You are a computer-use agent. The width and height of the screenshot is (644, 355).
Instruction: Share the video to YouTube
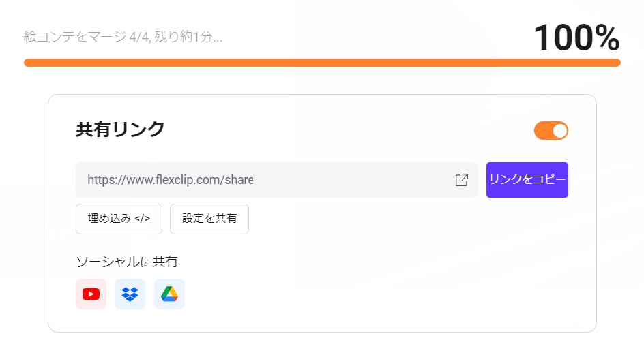click(x=91, y=294)
